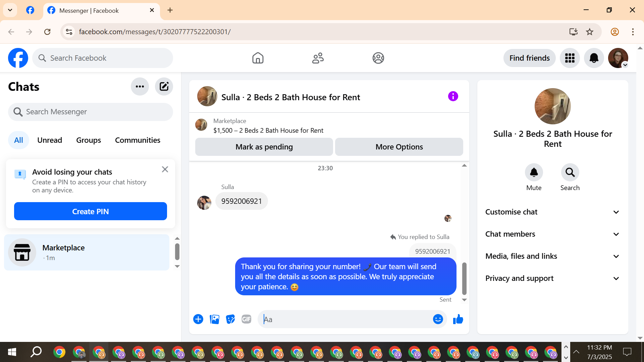Click purple conversation information icon
This screenshot has width=644, height=362.
[453, 97]
